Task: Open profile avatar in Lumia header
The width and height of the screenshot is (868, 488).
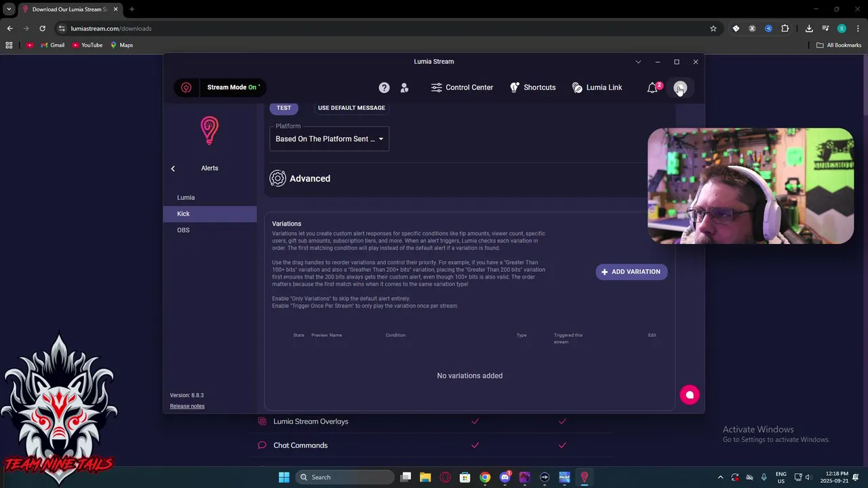Action: point(680,87)
